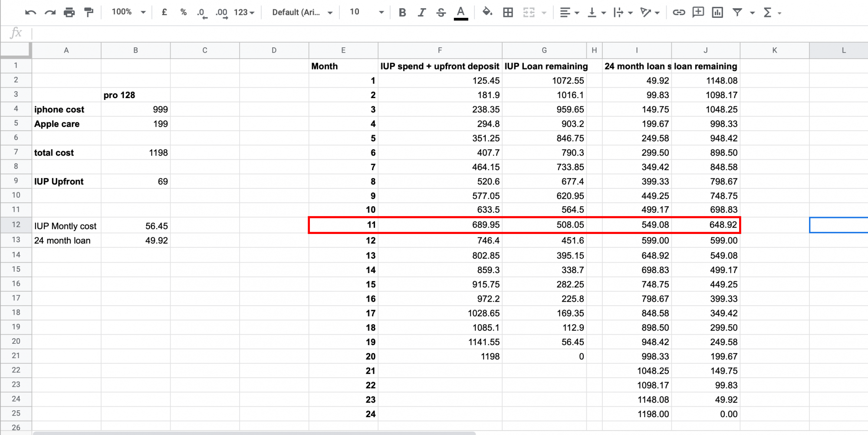Select month 24 cell in column E
This screenshot has width=868, height=435.
(343, 414)
